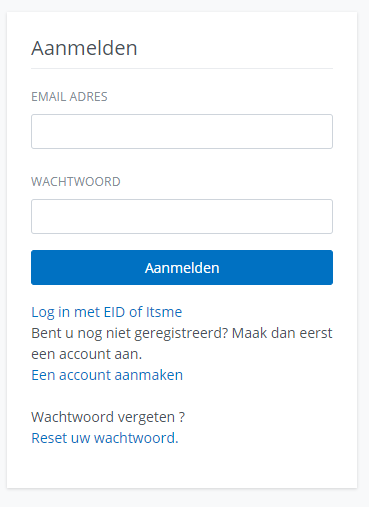Open the Log in met EID of Itsme link
This screenshot has height=507, width=369.
107,312
